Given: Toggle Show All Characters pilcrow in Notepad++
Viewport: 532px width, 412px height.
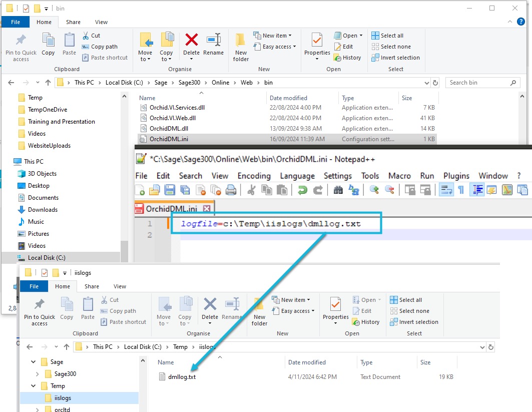Looking at the screenshot, I should pos(461,190).
